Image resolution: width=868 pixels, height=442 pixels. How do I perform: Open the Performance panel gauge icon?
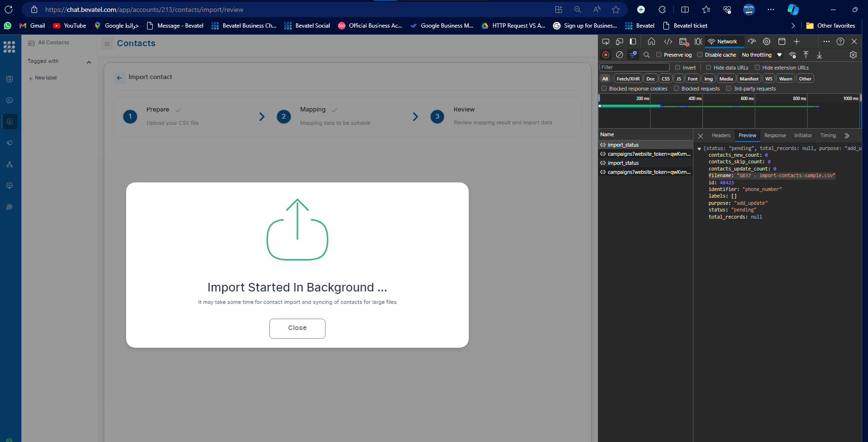[752, 41]
